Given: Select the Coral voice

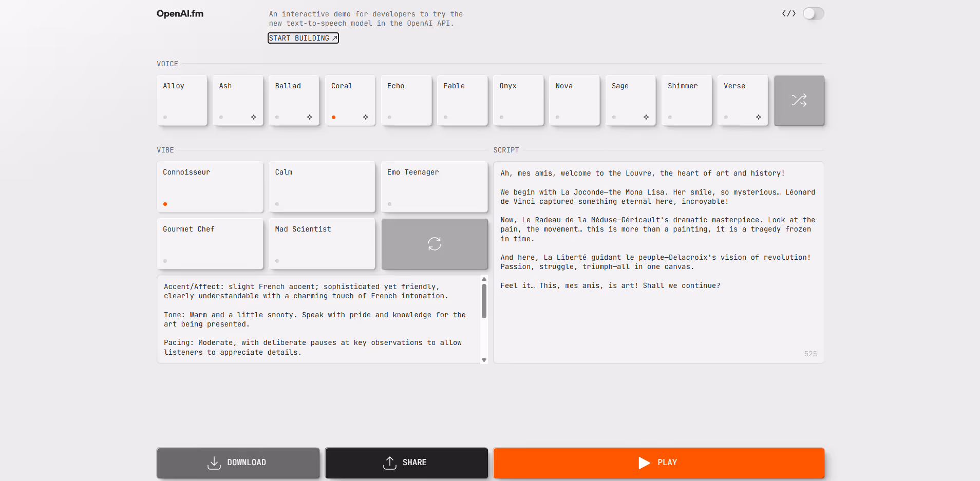Looking at the screenshot, I should (350, 101).
